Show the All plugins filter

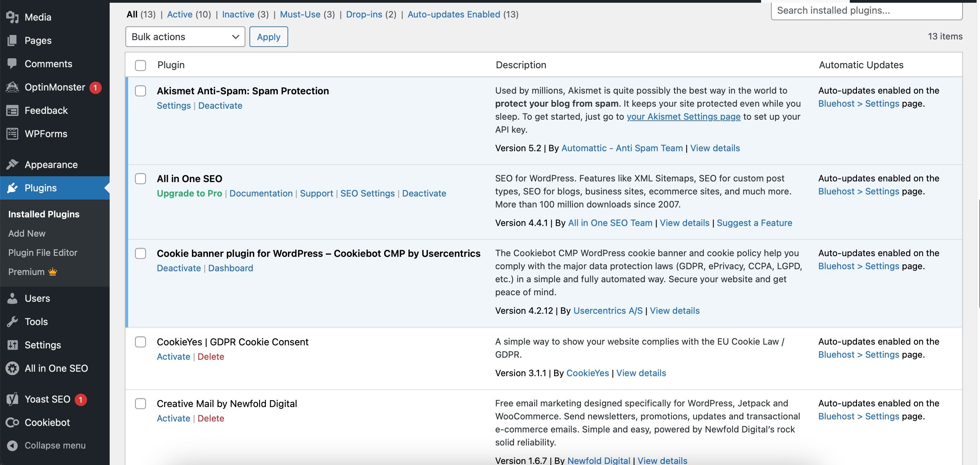click(x=132, y=14)
